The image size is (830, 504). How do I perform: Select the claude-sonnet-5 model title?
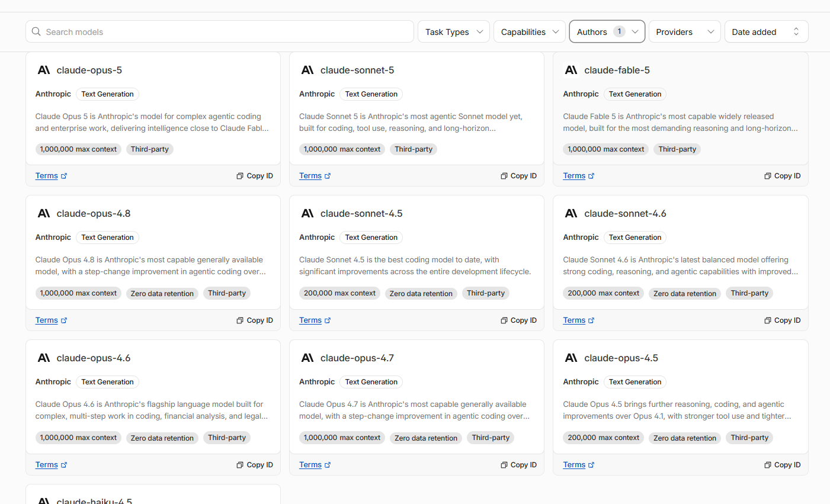(x=357, y=70)
